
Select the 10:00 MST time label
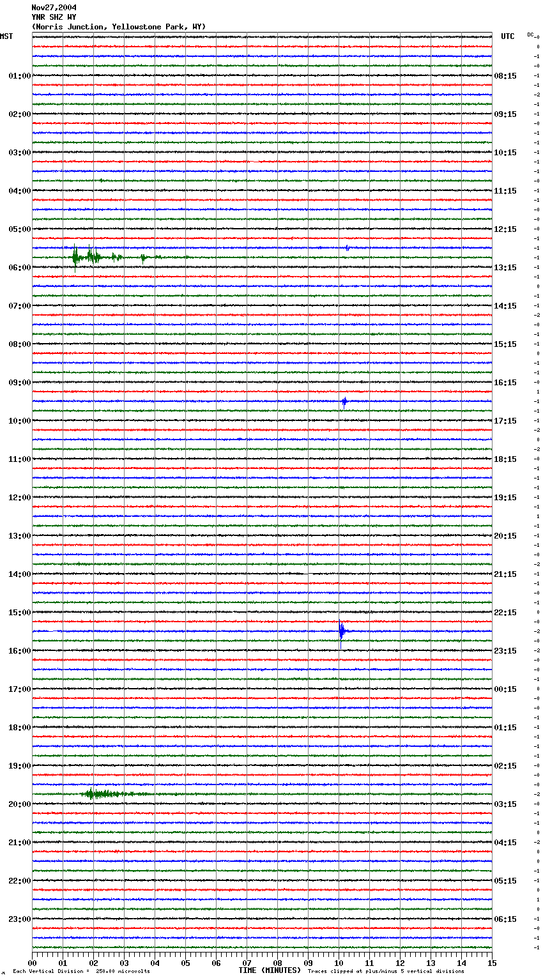pyautogui.click(x=20, y=421)
